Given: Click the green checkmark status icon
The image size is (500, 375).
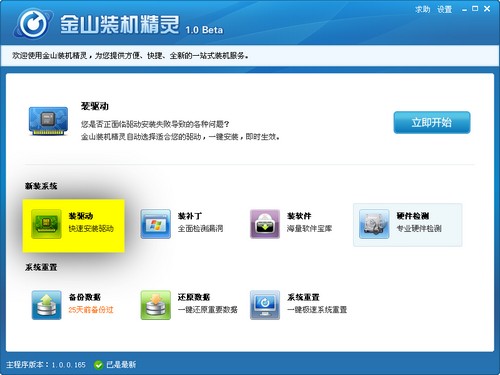Looking at the screenshot, I should point(98,365).
